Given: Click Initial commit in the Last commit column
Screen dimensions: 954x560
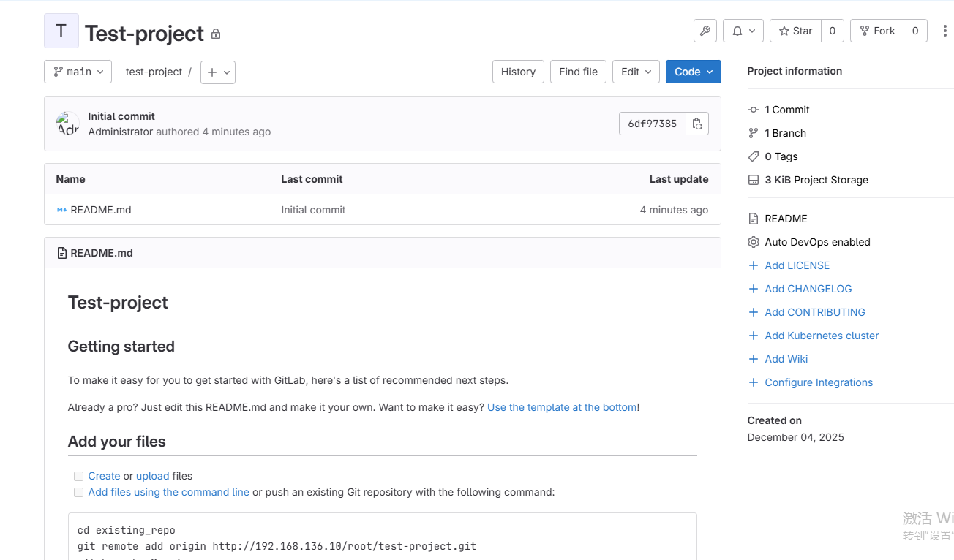Looking at the screenshot, I should tap(313, 210).
